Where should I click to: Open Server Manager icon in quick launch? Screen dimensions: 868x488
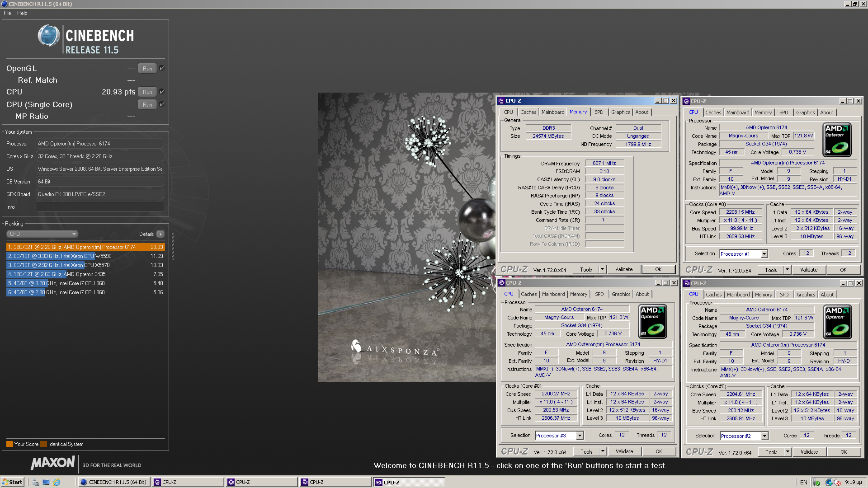(36, 482)
